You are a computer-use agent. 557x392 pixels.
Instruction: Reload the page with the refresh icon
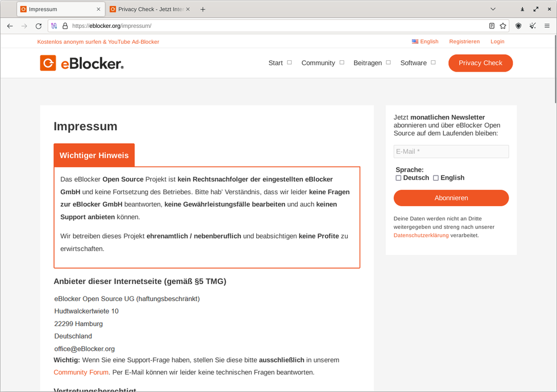coord(39,26)
